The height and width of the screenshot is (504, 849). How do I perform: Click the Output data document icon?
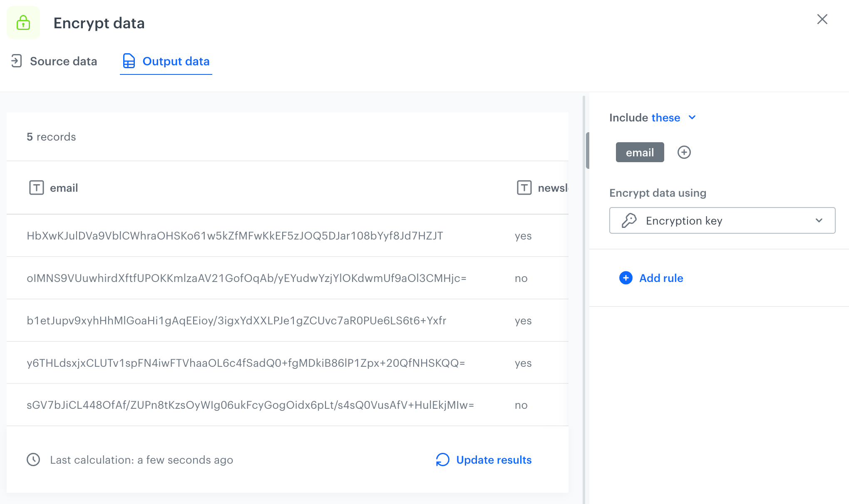click(129, 61)
